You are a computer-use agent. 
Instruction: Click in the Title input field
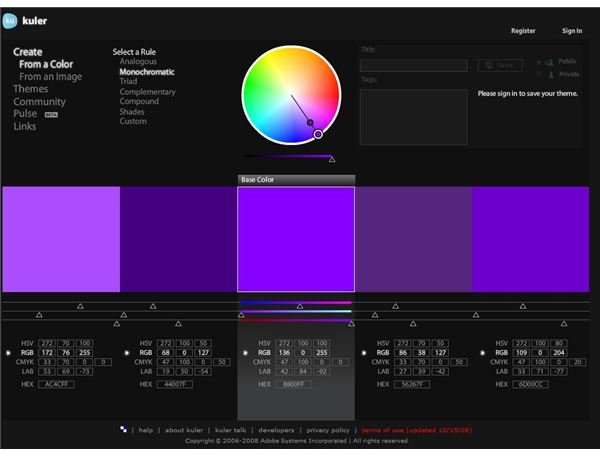pos(414,65)
